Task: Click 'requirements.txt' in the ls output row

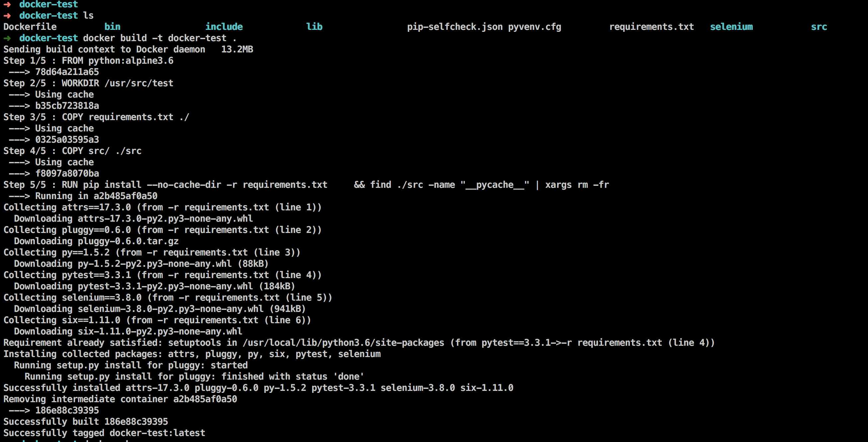Action: point(651,27)
